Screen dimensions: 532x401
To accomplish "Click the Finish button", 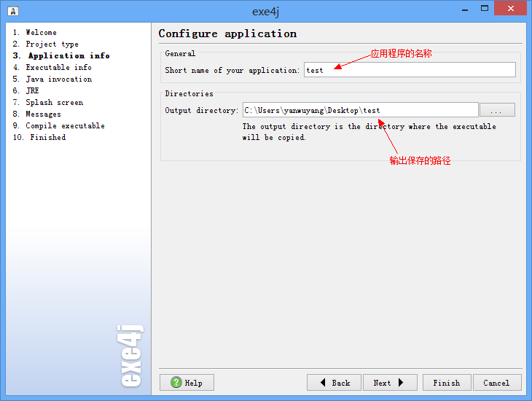I will (447, 383).
